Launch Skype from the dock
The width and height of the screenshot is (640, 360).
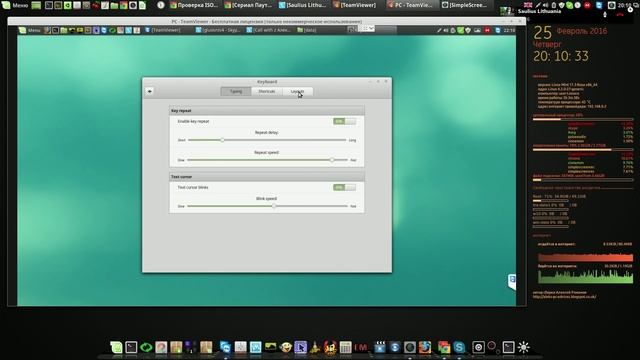tap(459, 347)
